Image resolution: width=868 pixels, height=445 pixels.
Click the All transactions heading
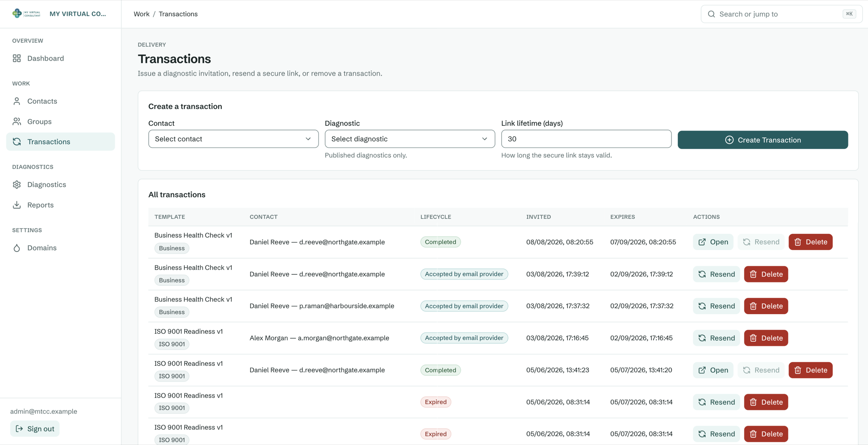point(177,195)
